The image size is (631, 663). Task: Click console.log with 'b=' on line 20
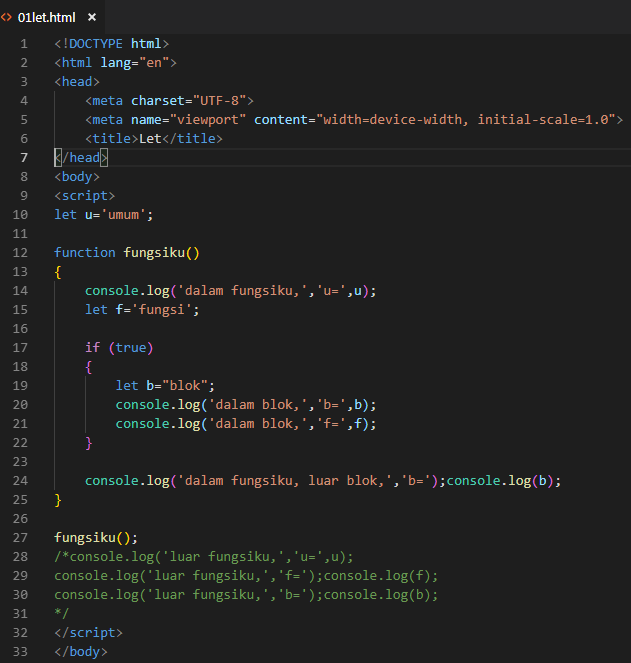click(x=246, y=405)
